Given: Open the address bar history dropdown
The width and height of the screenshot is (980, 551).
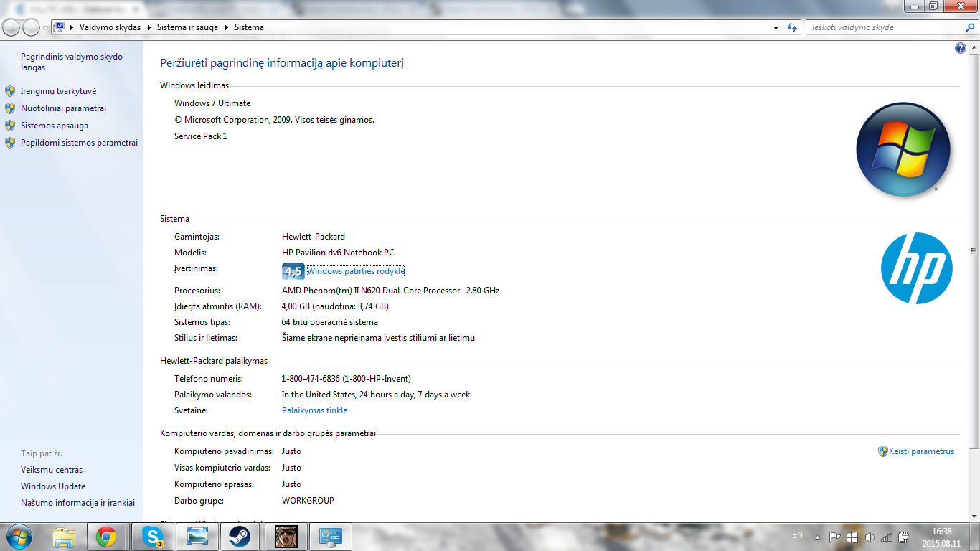Looking at the screenshot, I should (x=776, y=28).
